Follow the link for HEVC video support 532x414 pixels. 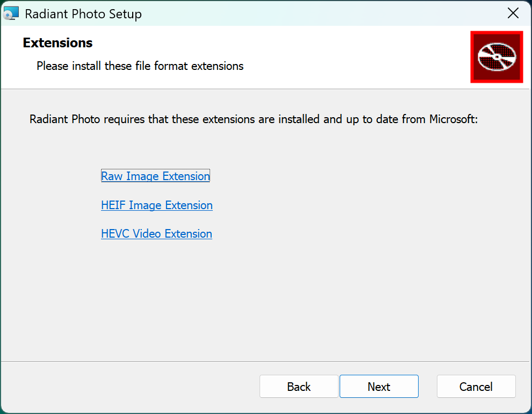pos(156,233)
